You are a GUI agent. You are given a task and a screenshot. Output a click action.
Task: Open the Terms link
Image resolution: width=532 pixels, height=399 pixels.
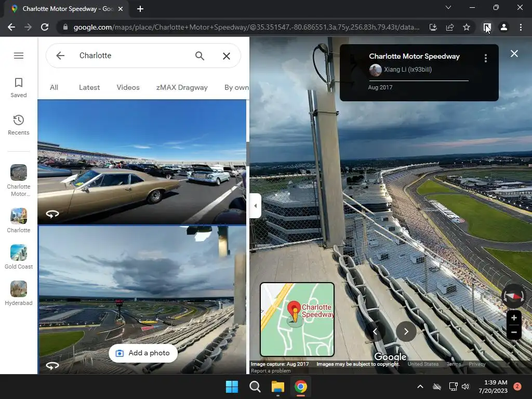coord(454,364)
